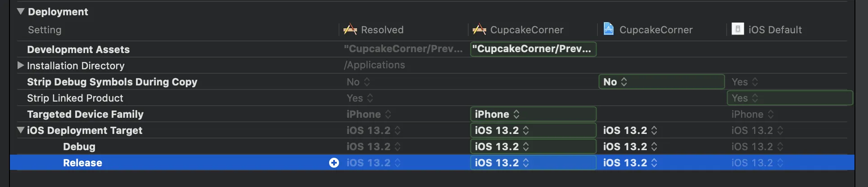Open Release iOS 13.2 project-level dropdown

(630, 163)
